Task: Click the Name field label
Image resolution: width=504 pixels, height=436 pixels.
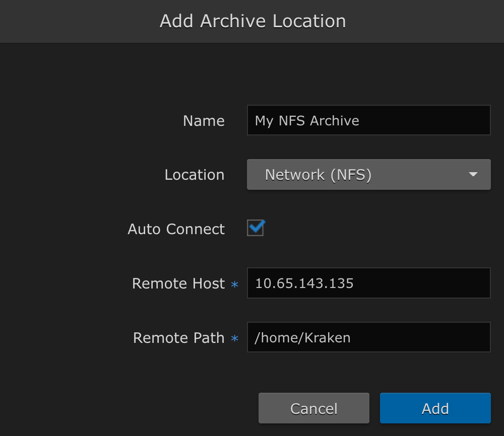Action: (204, 121)
